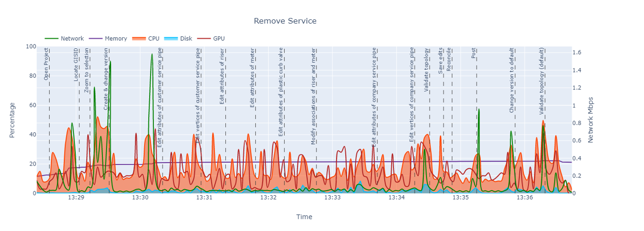Click 'Edit attributes of customer service pipe' label
The height and width of the screenshot is (231, 644).
coord(159,97)
